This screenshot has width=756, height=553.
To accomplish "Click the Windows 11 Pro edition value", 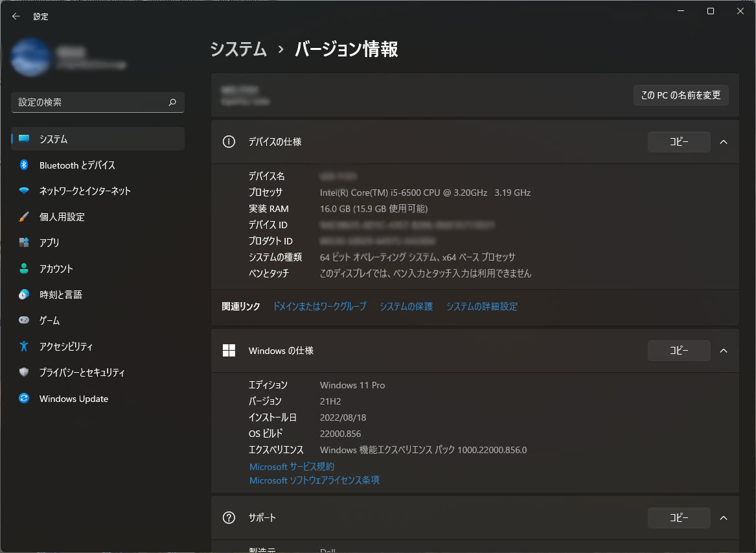I will click(352, 385).
